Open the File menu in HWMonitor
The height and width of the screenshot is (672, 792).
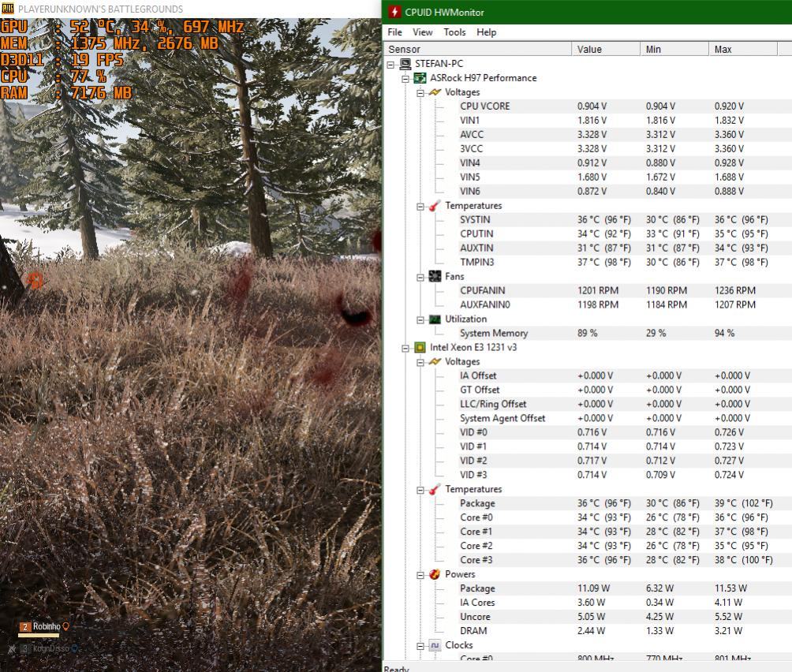pos(394,32)
